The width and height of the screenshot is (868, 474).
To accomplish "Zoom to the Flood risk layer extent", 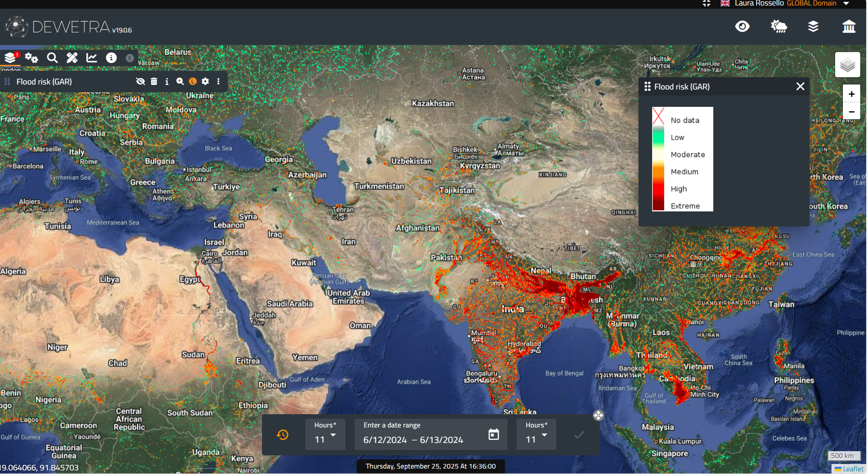I will 180,81.
